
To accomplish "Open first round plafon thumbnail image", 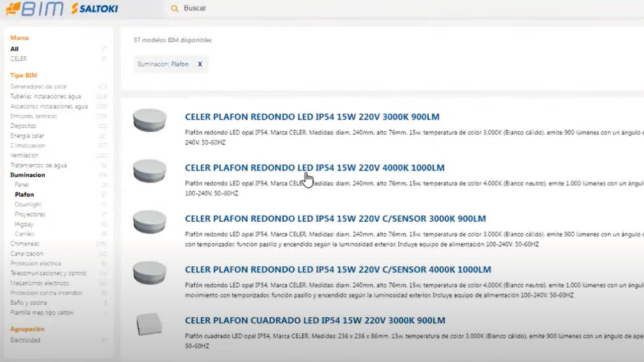I will (149, 120).
